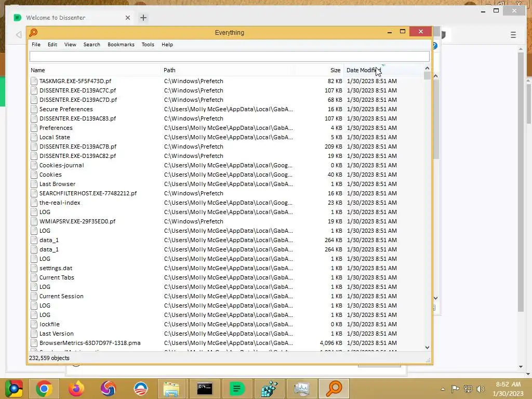
Task: Show hidden system tray icons
Action: pyautogui.click(x=443, y=389)
